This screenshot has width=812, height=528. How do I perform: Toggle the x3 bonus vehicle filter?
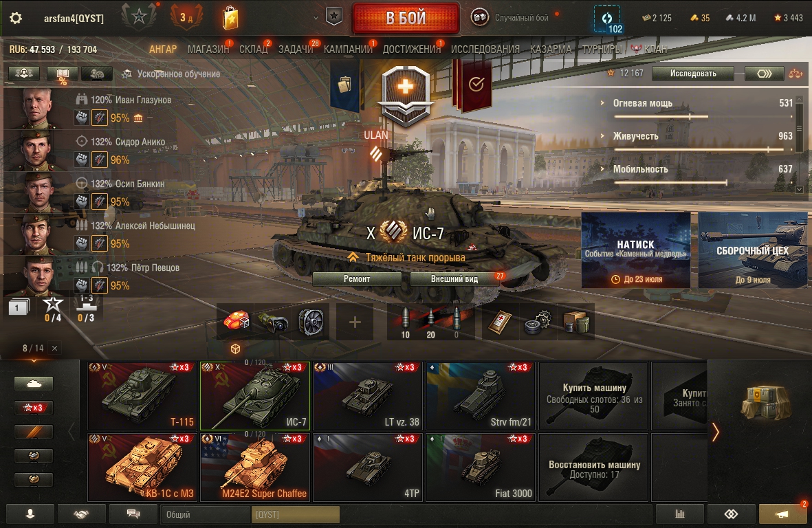(x=34, y=408)
